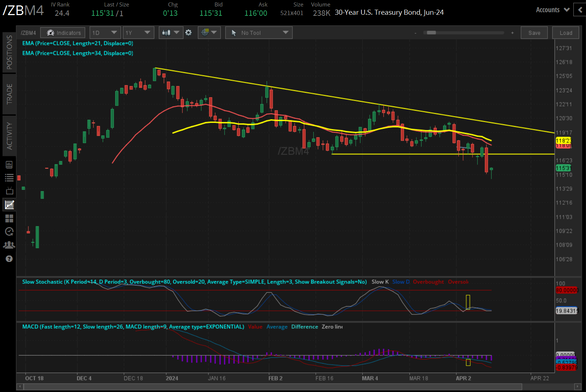Open the help question mark icon
Viewport: 586px width, 392px height.
click(x=9, y=259)
